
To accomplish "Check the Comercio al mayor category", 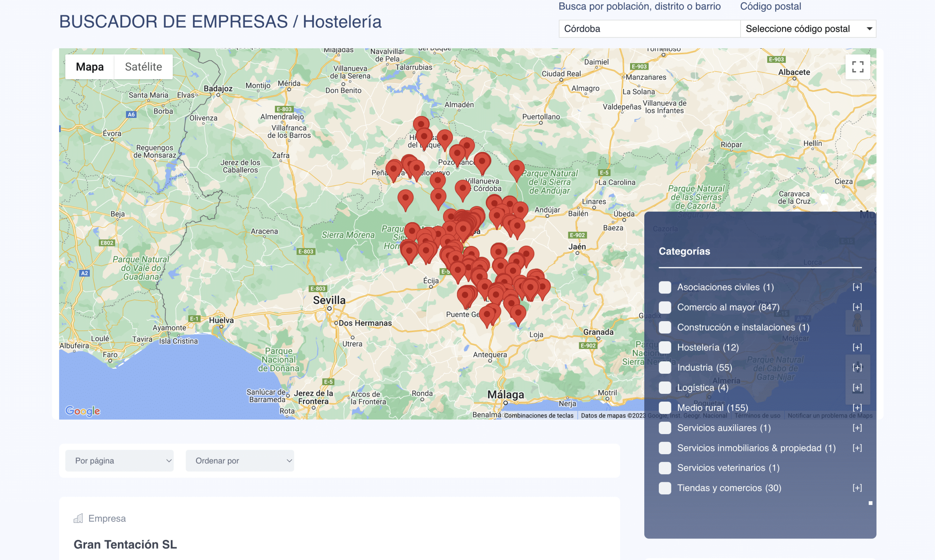I will click(x=665, y=307).
